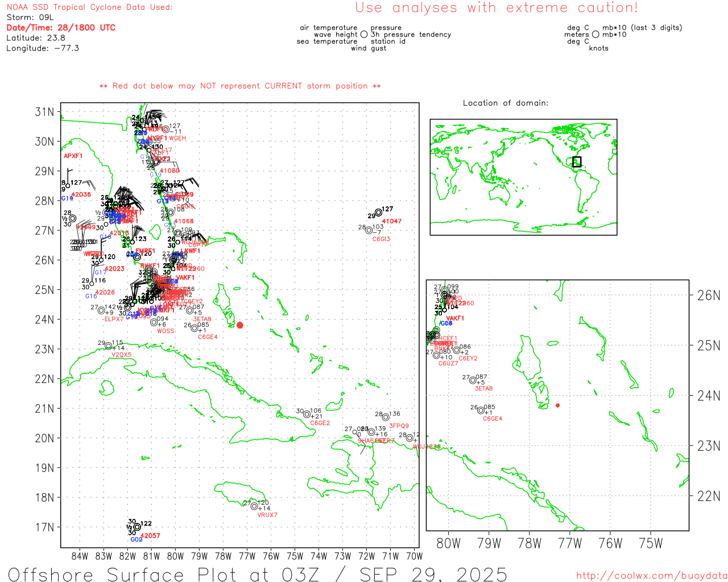Click upper legend station circle symbol

click(364, 34)
